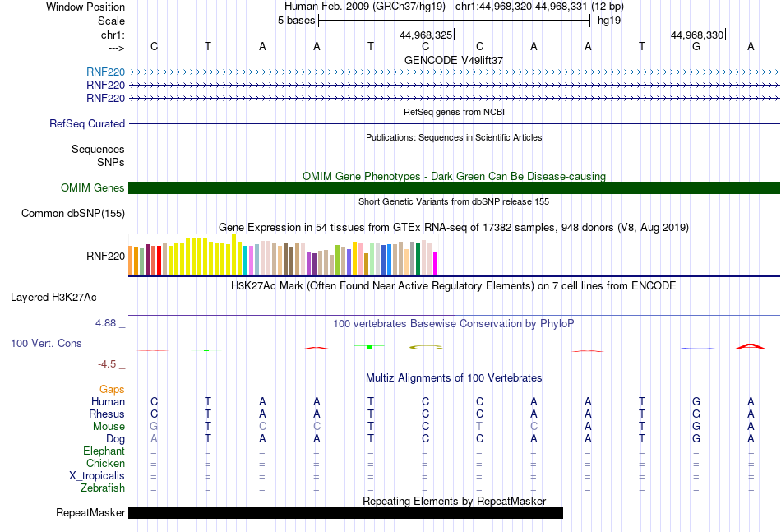Open the RepeatMasker track label
Image resolution: width=781 pixels, height=532 pixels.
(90, 512)
